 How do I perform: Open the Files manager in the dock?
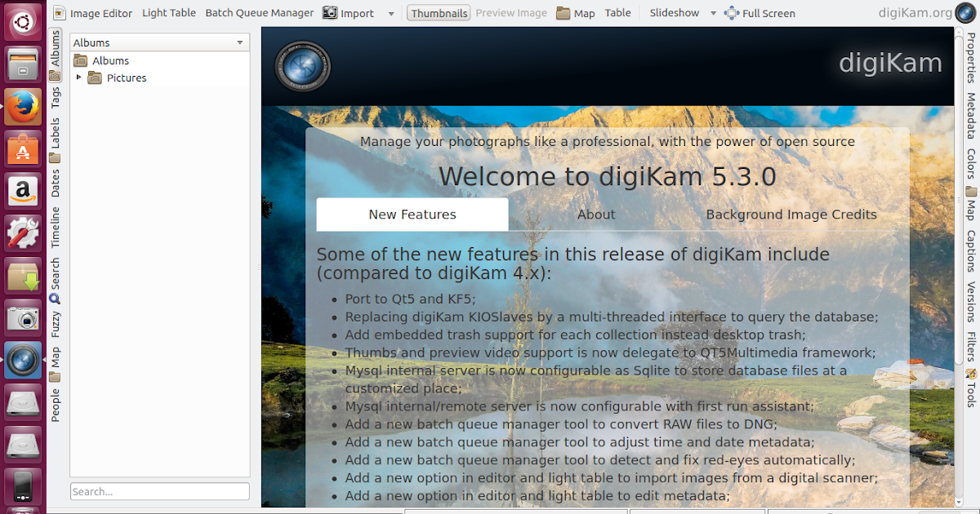tap(23, 65)
